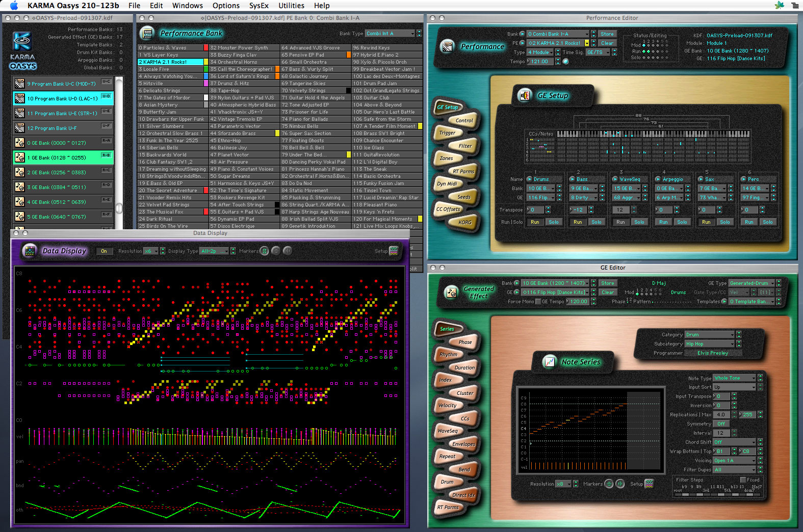Toggle the Force Mono checkbox
803x532 pixels.
pos(538,302)
